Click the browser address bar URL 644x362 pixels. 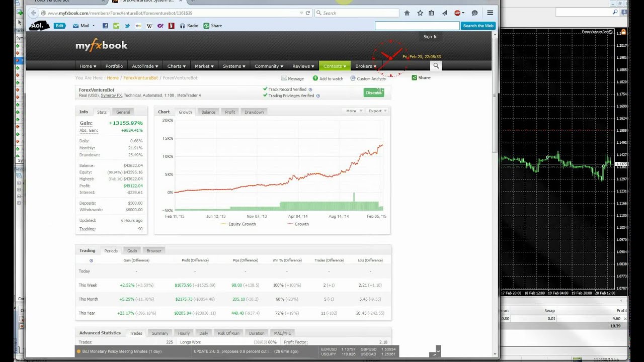[120, 13]
